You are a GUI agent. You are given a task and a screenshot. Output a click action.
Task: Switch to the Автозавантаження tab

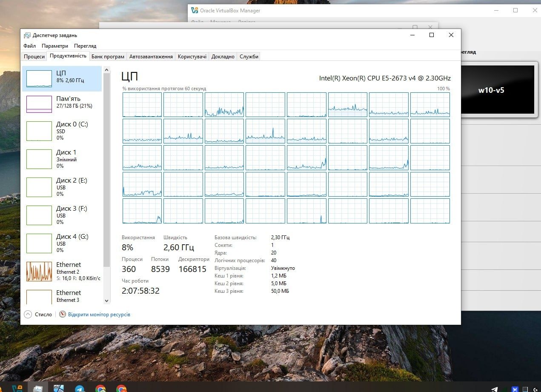tap(151, 56)
